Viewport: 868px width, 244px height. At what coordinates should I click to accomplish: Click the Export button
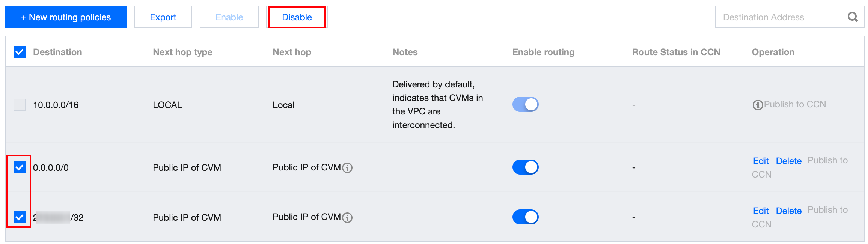[x=163, y=17]
